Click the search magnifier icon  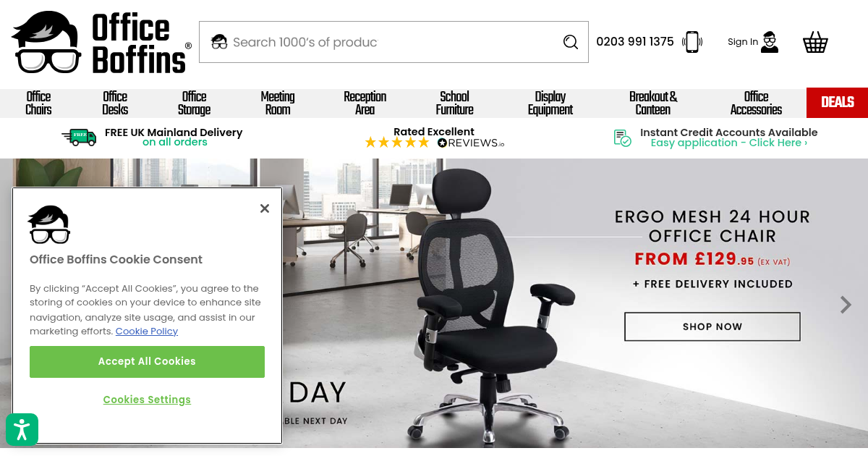pos(571,42)
